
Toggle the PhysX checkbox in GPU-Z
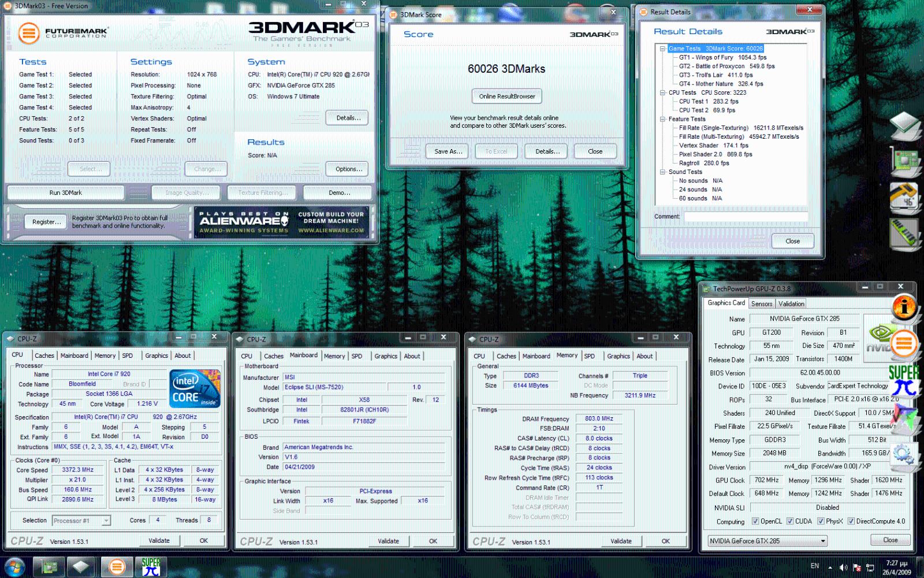tap(820, 521)
